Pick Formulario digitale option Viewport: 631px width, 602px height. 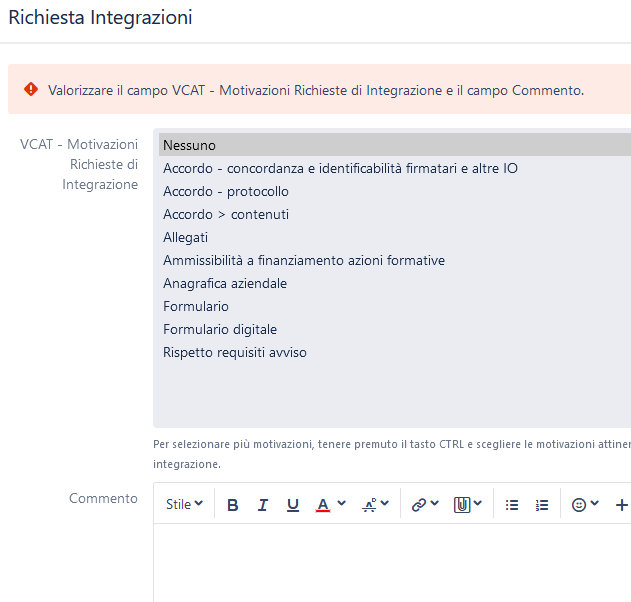[395, 330]
